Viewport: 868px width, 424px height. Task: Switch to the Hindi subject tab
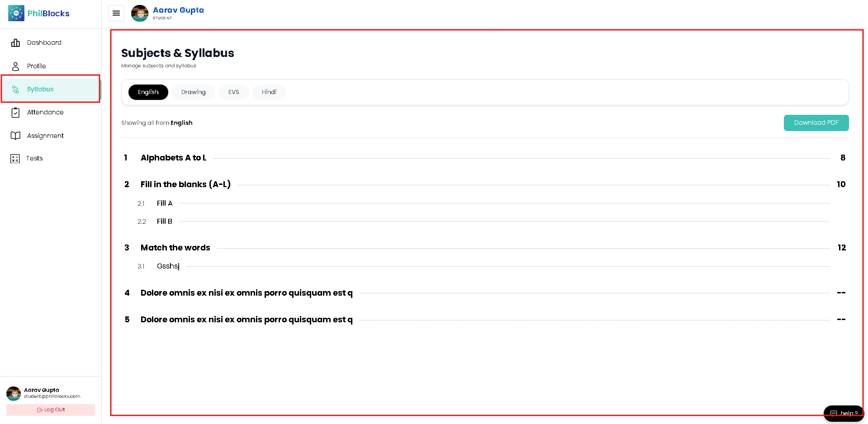coord(269,92)
